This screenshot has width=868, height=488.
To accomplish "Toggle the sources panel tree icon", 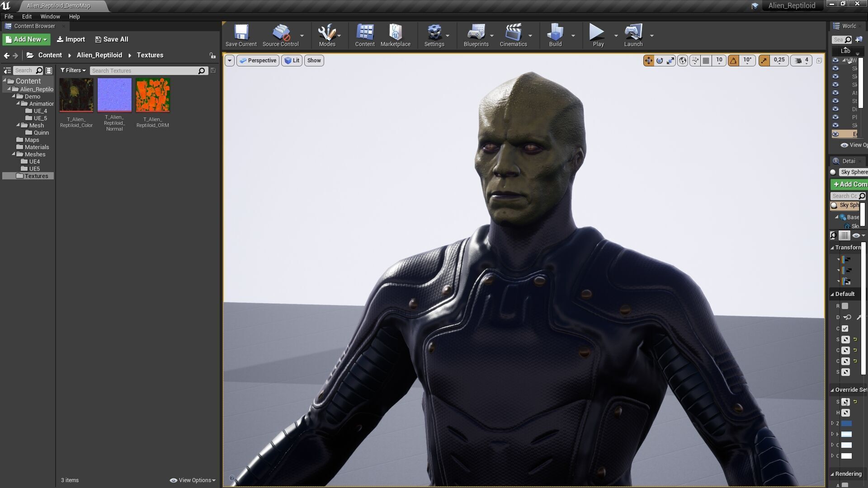I will pos(7,70).
